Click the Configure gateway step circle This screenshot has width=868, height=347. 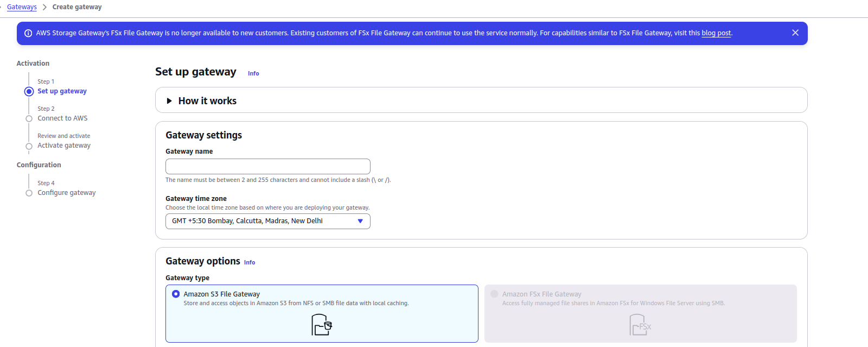pos(29,193)
